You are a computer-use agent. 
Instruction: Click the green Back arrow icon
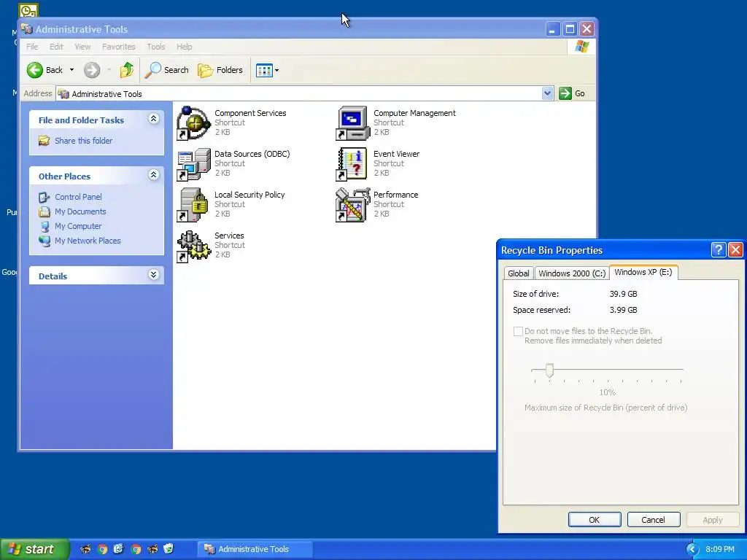tap(35, 70)
